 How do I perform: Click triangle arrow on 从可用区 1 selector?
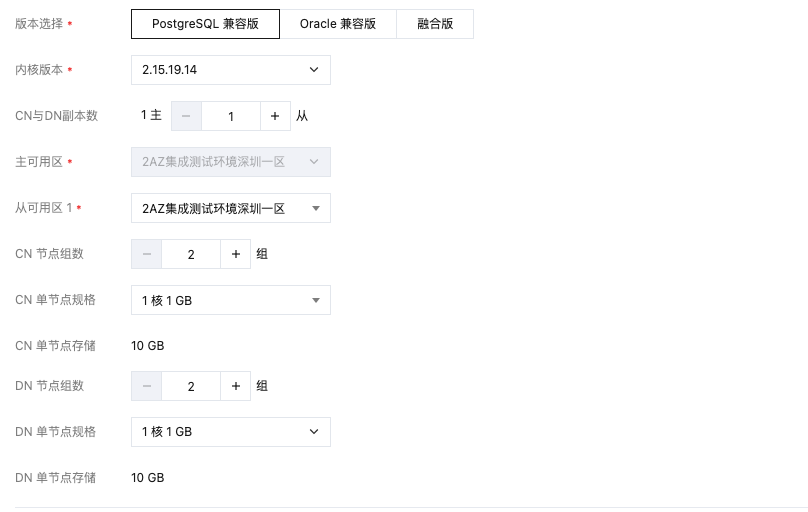315,208
